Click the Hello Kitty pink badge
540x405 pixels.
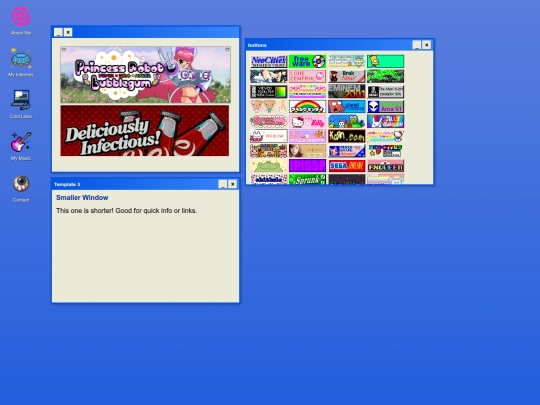click(307, 121)
